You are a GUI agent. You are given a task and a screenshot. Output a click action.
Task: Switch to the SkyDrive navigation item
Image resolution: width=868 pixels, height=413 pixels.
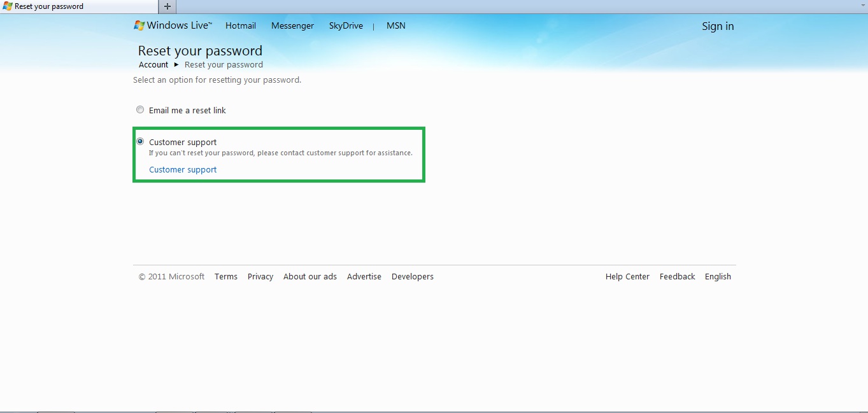click(x=346, y=25)
